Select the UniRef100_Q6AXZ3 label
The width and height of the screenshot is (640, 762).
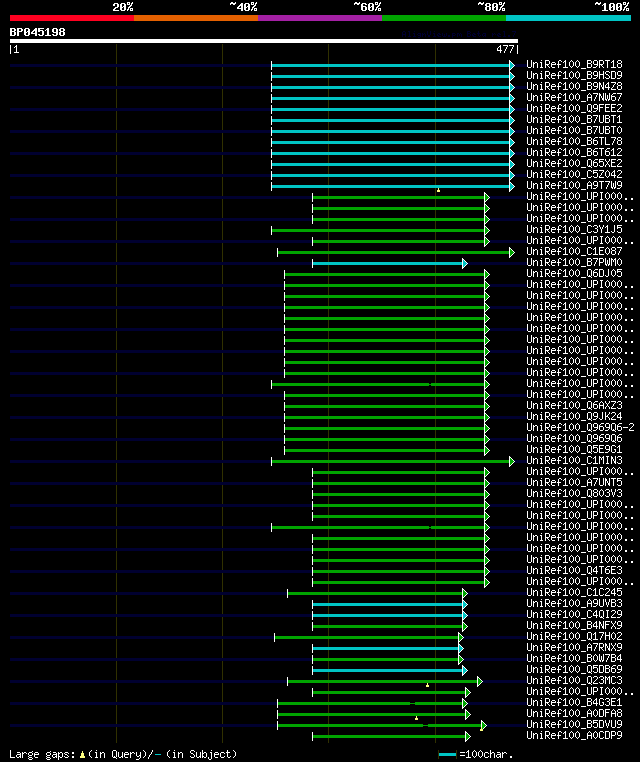pyautogui.click(x=574, y=405)
